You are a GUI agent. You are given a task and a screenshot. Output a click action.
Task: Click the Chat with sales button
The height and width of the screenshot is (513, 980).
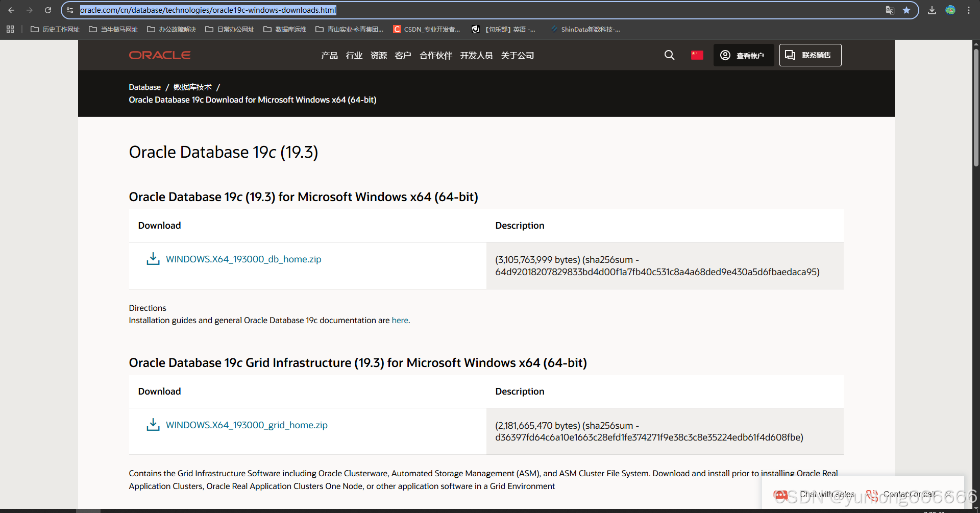pyautogui.click(x=814, y=494)
